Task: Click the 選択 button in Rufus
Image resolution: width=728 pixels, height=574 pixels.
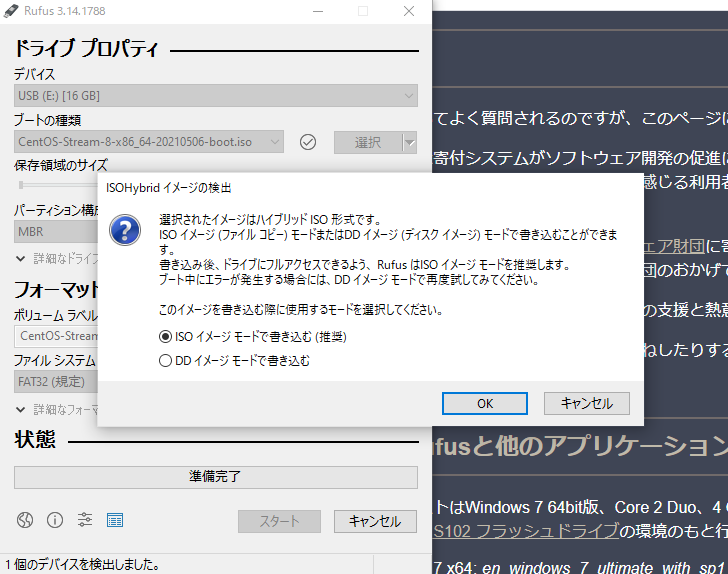Action: point(368,143)
